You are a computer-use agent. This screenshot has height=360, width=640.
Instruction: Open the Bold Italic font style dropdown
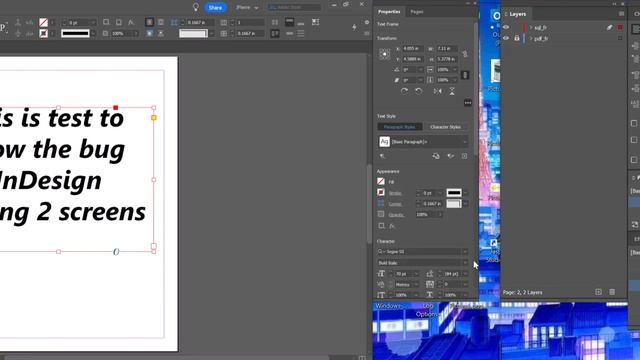pos(465,263)
